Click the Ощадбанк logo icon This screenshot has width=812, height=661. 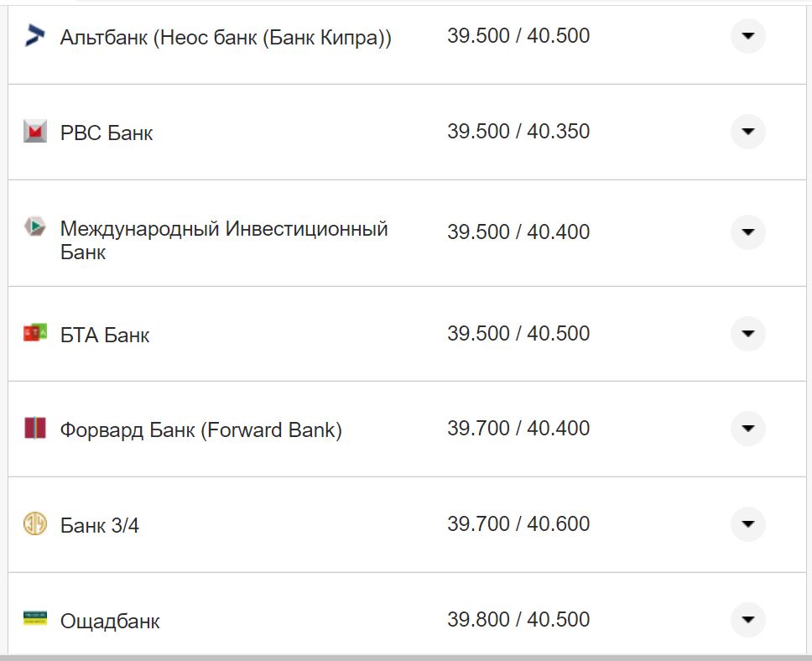click(x=34, y=619)
